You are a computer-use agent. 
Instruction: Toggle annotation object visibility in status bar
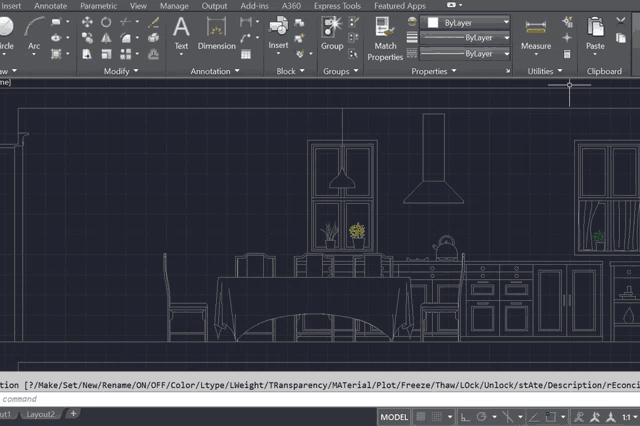tap(579, 417)
